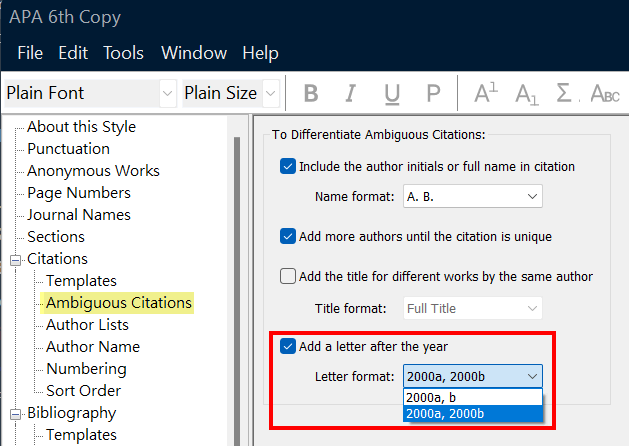Enable Add the title for different works

click(288, 276)
